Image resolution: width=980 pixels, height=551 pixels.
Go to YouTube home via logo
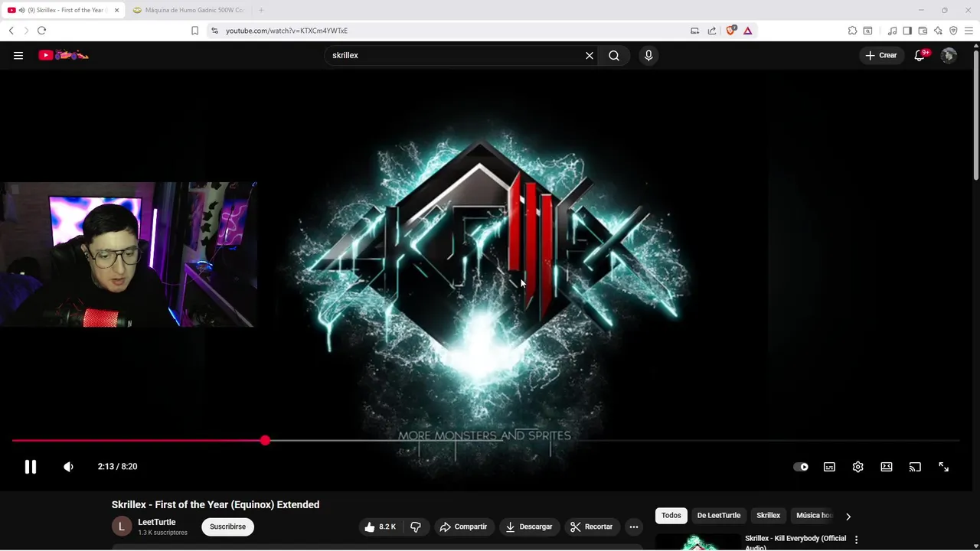(64, 55)
